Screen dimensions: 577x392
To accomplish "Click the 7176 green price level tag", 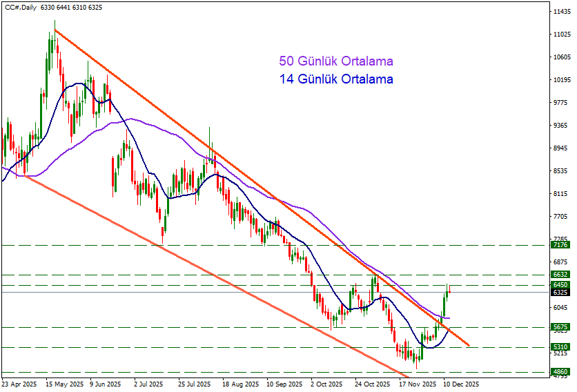I will 560,245.
